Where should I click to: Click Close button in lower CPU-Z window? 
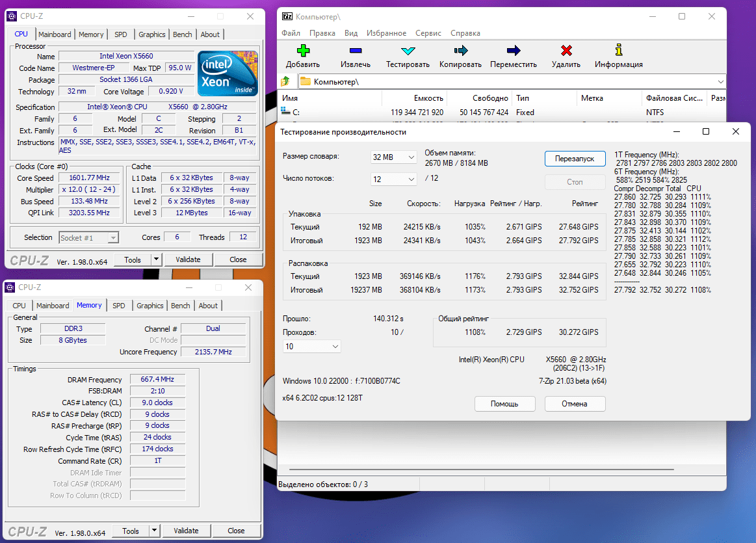coord(236,531)
